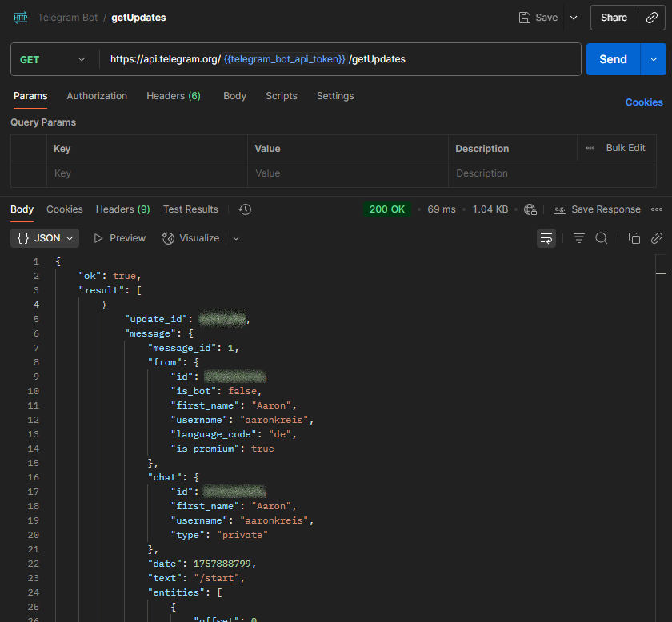This screenshot has width=672, height=622.
Task: Click the filter response icon
Action: pyautogui.click(x=579, y=238)
